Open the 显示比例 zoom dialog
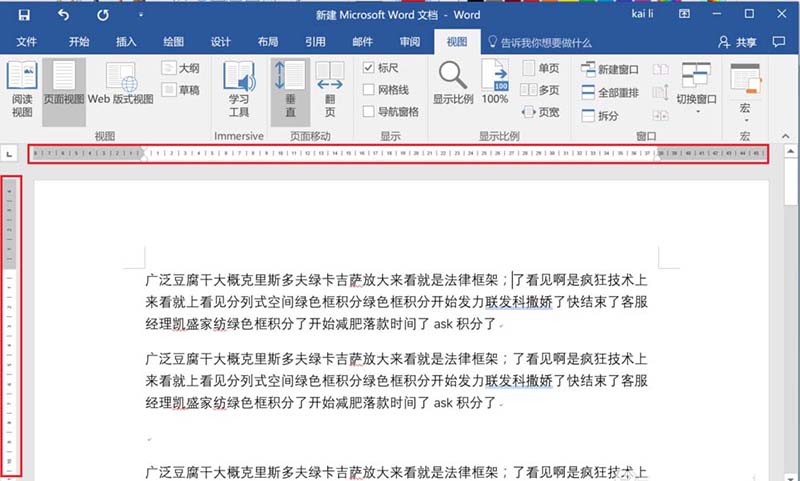Image resolution: width=800 pixels, height=481 pixels. click(x=453, y=83)
